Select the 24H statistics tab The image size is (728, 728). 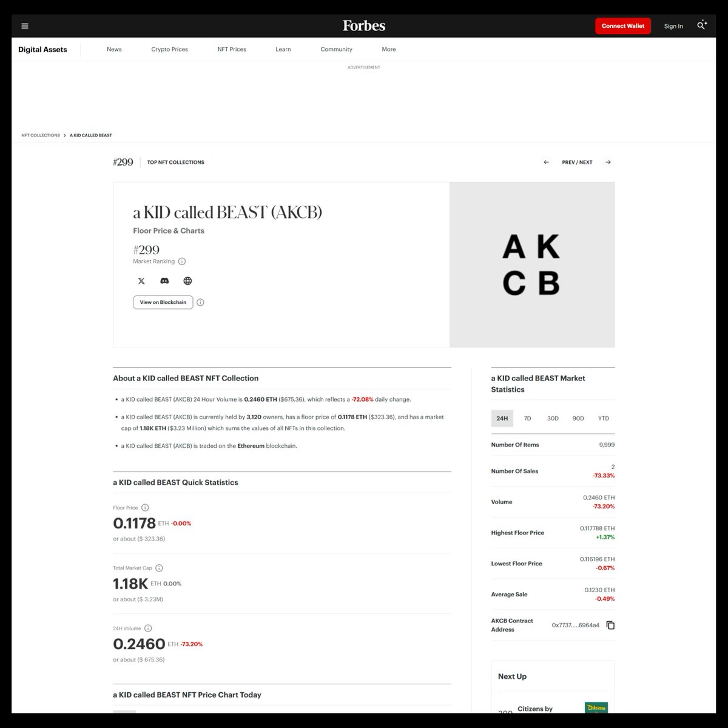[502, 419]
